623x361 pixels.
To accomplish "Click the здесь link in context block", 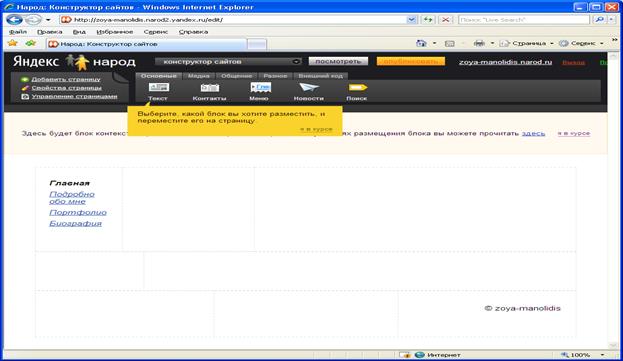I will tap(533, 133).
